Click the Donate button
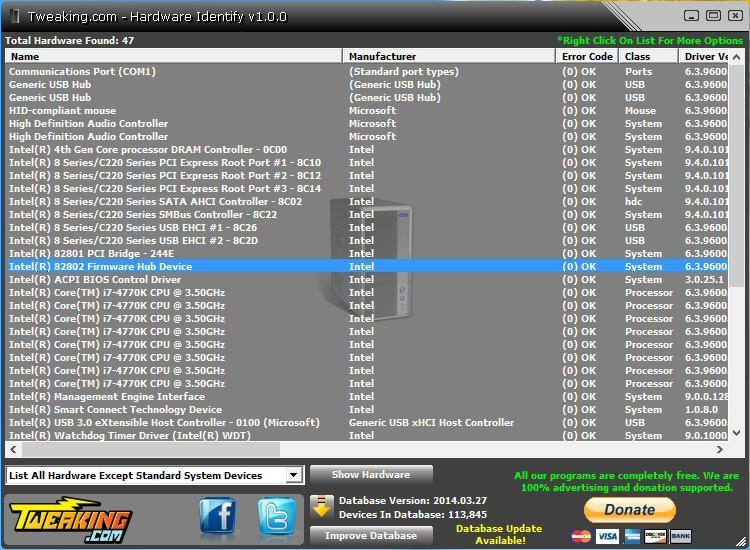The width and height of the screenshot is (750, 550). pos(629,510)
